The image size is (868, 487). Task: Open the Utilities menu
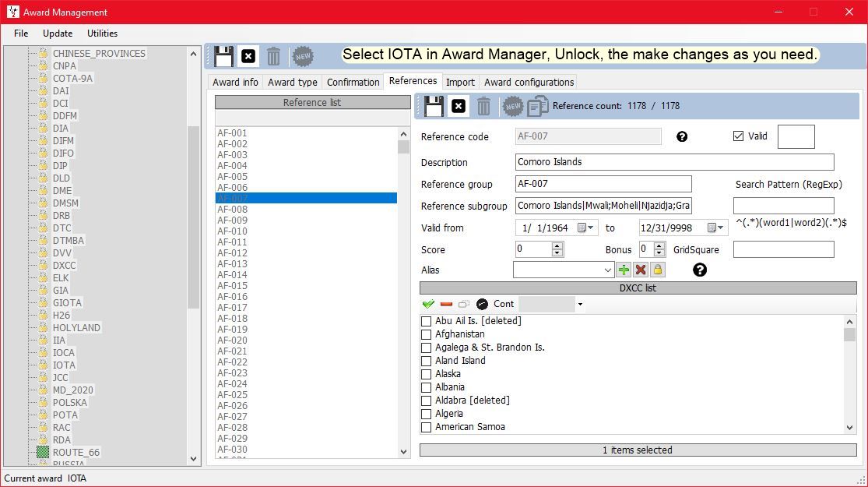click(x=103, y=34)
